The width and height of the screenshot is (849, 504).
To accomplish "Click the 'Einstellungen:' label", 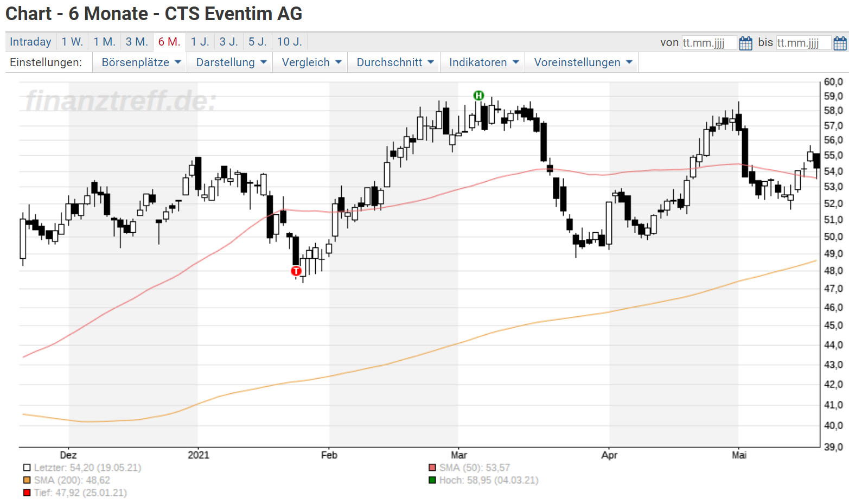I will coord(46,62).
